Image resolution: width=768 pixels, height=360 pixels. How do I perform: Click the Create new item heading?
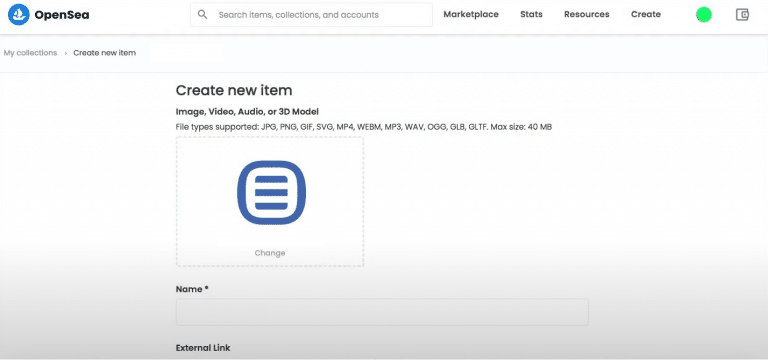(x=234, y=90)
